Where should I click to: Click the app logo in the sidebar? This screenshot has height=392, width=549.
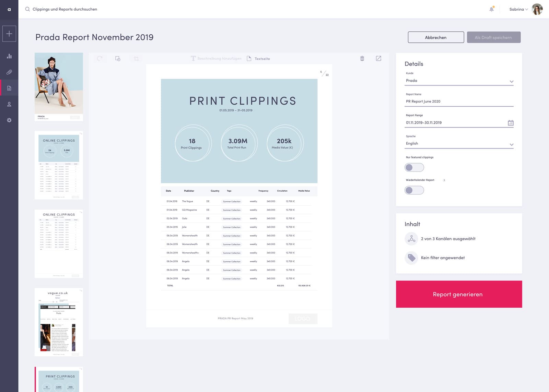pos(9,9)
